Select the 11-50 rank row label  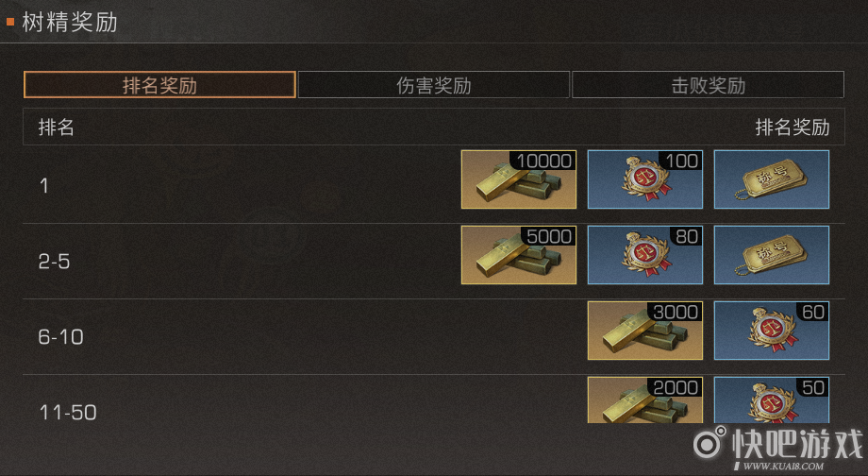pyautogui.click(x=68, y=413)
